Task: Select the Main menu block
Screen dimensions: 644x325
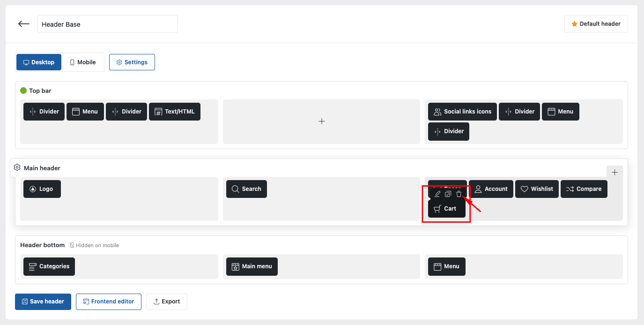Action: pyautogui.click(x=252, y=266)
